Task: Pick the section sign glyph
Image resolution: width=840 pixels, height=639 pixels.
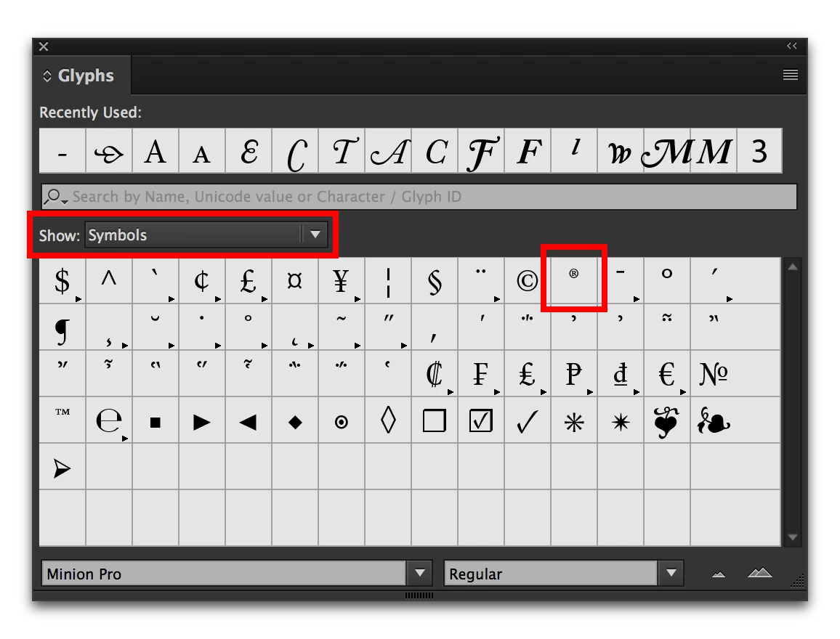Action: point(435,280)
